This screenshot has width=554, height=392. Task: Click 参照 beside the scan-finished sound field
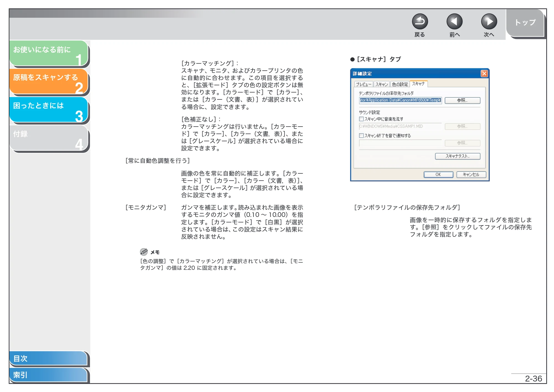462,143
